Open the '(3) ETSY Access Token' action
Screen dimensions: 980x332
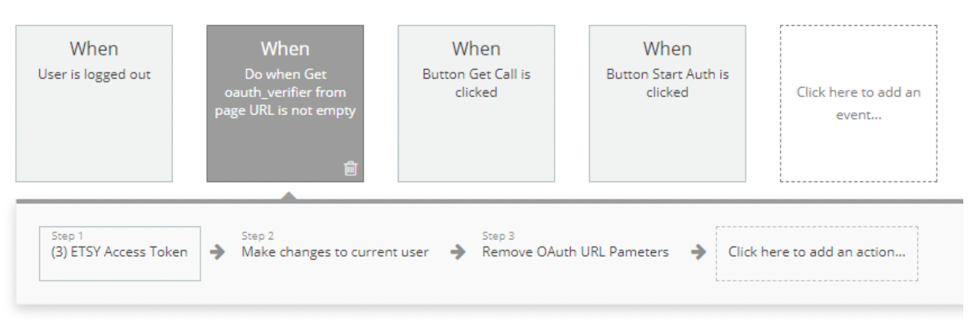120,254
